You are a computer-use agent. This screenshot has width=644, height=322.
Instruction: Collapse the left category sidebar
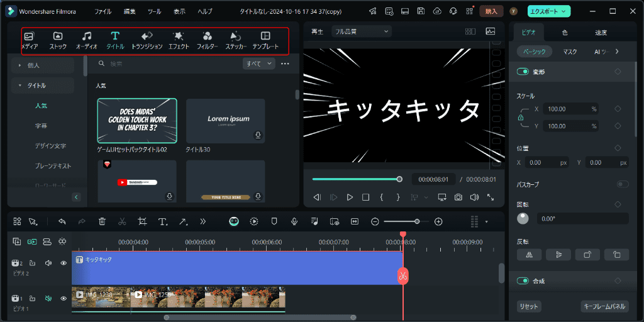[76, 197]
